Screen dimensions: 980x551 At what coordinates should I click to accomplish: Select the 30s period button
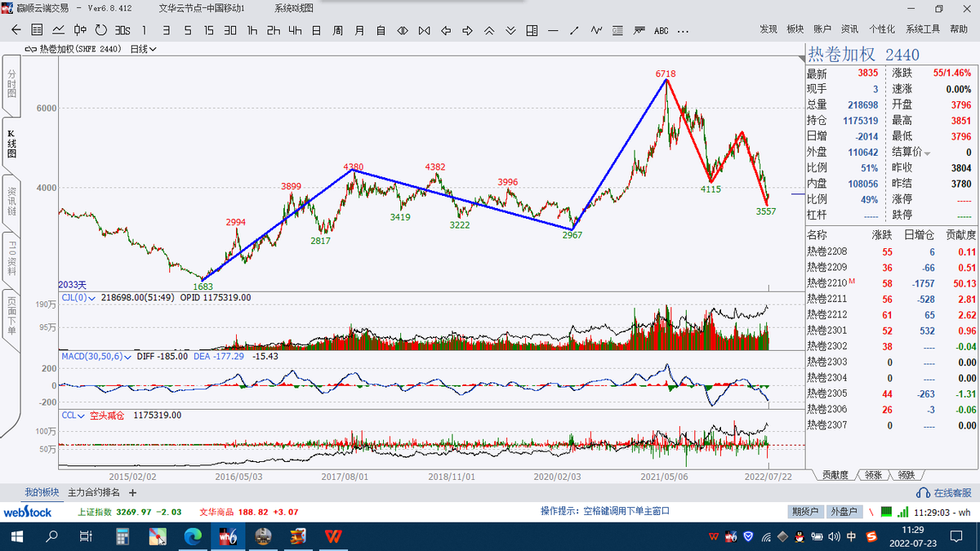click(122, 29)
